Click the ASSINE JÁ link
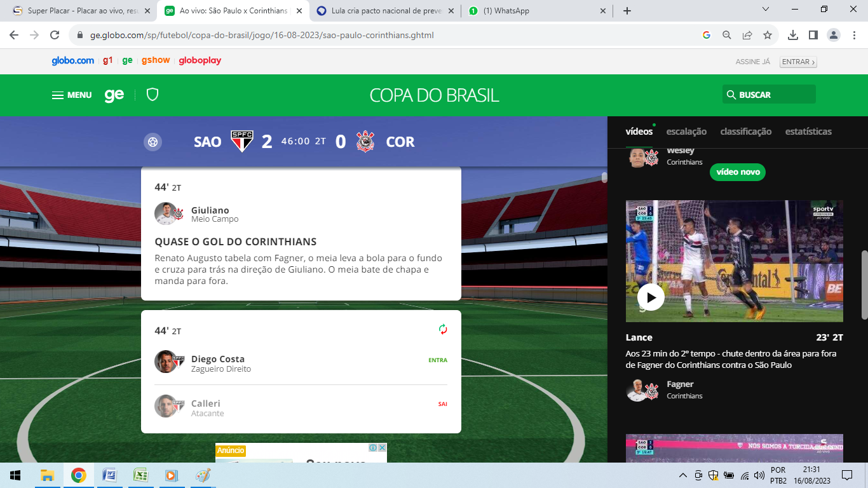This screenshot has height=488, width=868. point(753,62)
